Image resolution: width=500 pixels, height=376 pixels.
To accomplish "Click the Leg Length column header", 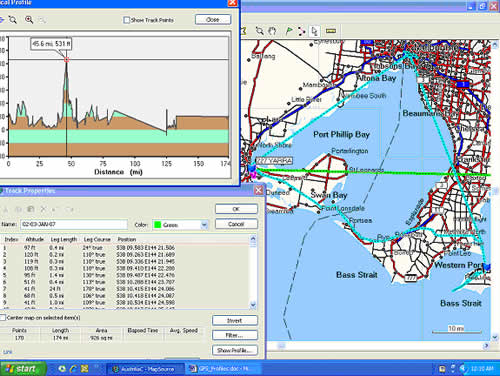I will (64, 239).
